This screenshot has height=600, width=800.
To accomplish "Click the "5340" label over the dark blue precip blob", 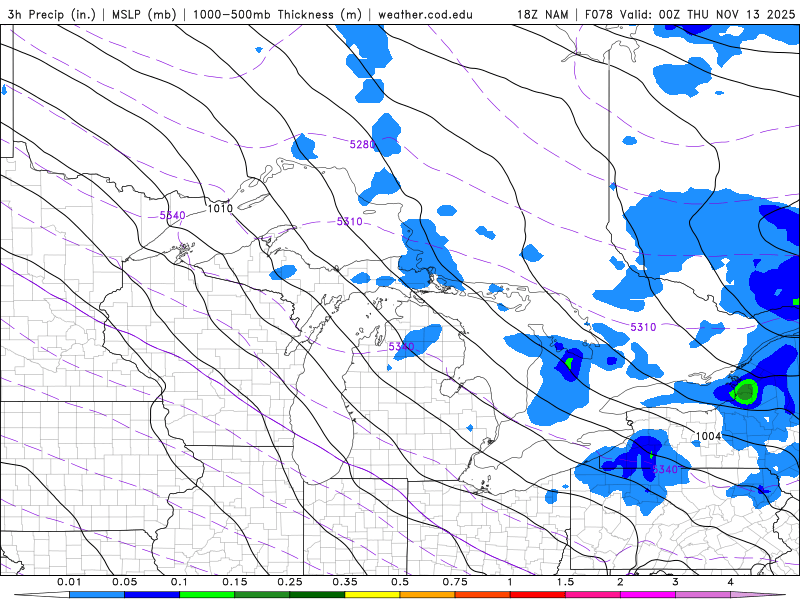I will [665, 469].
